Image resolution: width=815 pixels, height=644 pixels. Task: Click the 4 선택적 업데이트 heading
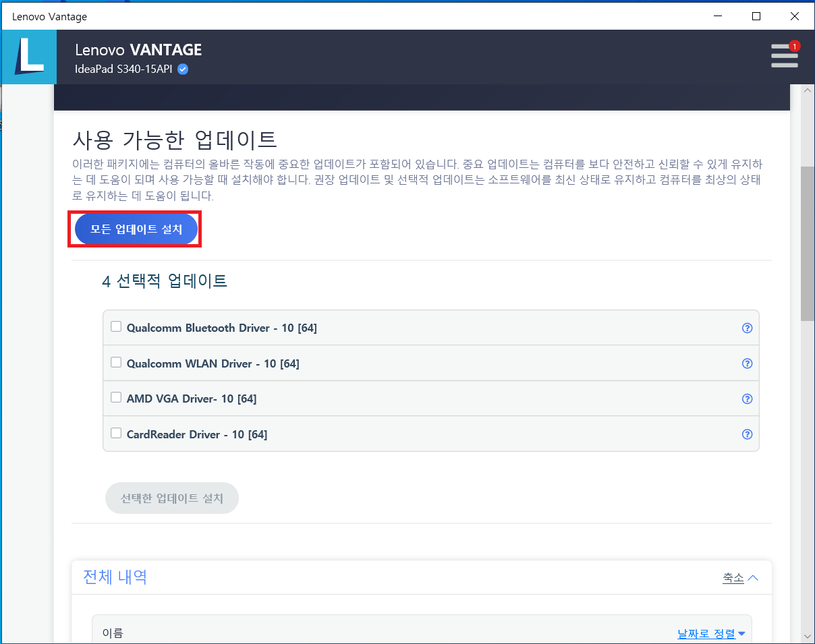coord(165,281)
